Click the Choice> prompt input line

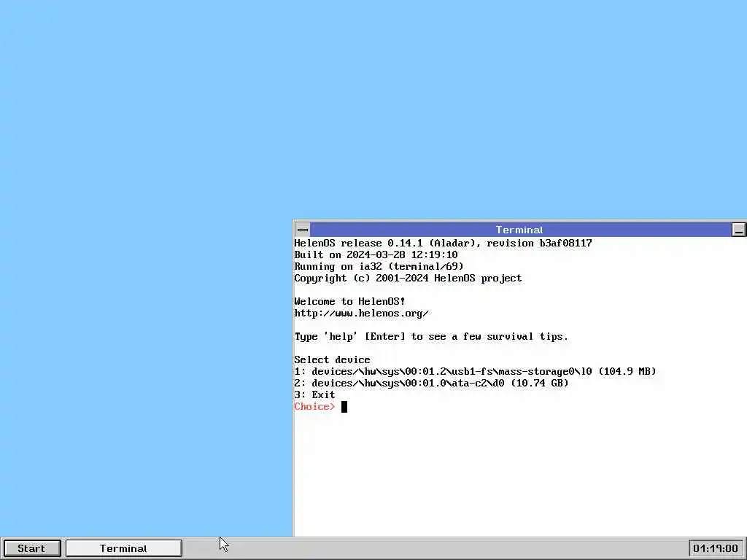coord(321,407)
